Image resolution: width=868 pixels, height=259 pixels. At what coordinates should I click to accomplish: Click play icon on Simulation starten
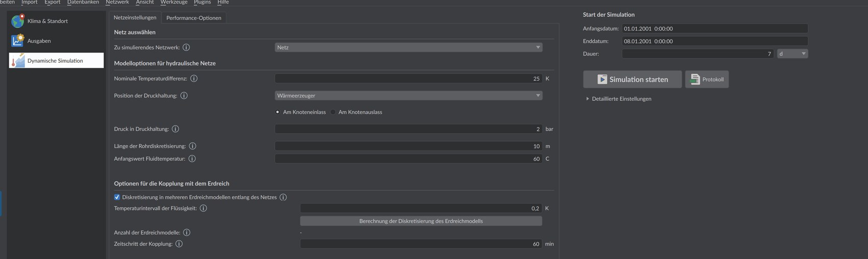click(x=602, y=79)
